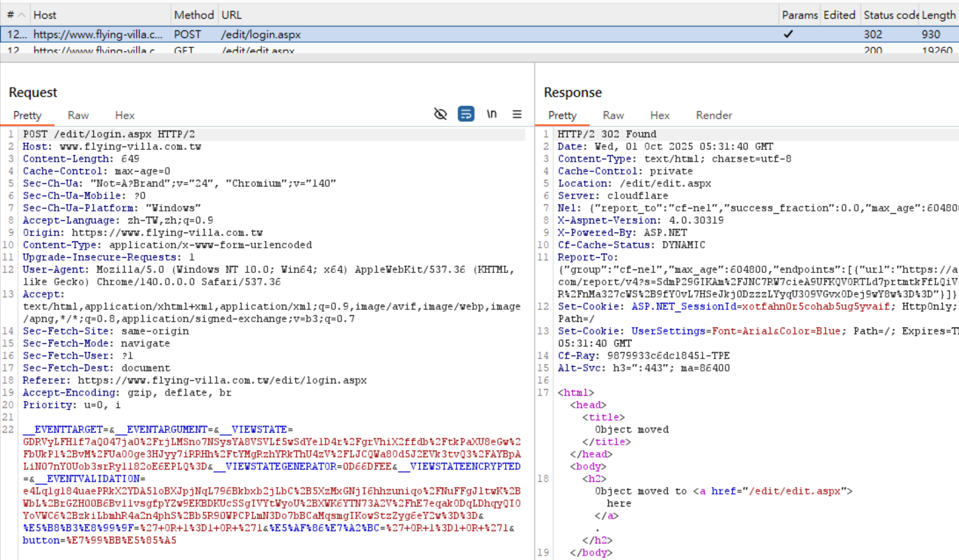Click Content-Type application/x-www-form-urlencoded header
Image resolution: width=959 pixels, height=560 pixels.
168,245
